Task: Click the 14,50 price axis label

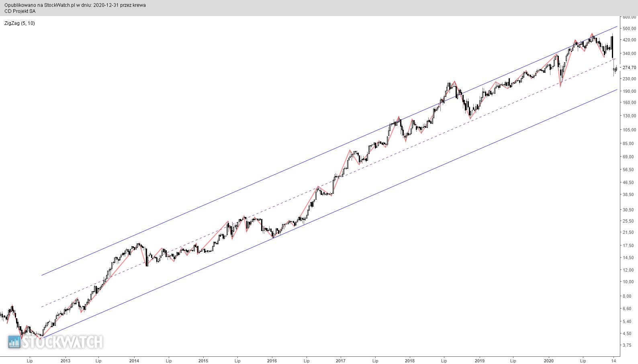Action: point(628,258)
